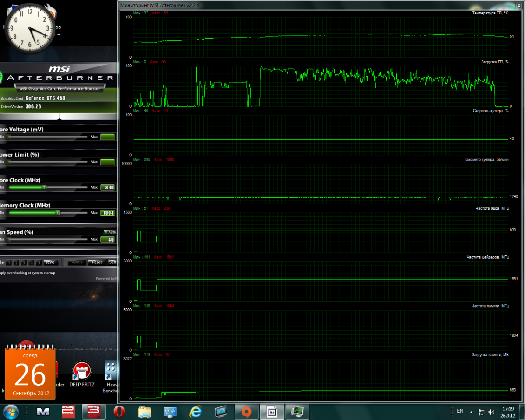The height and width of the screenshot is (420, 525).
Task: Launch Internet Explorer from the taskbar
Action: [196, 411]
